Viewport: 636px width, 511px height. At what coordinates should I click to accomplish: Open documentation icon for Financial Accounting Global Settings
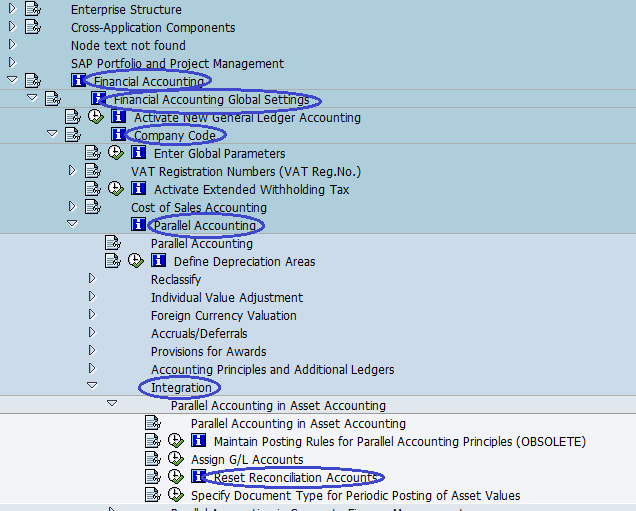[x=53, y=99]
